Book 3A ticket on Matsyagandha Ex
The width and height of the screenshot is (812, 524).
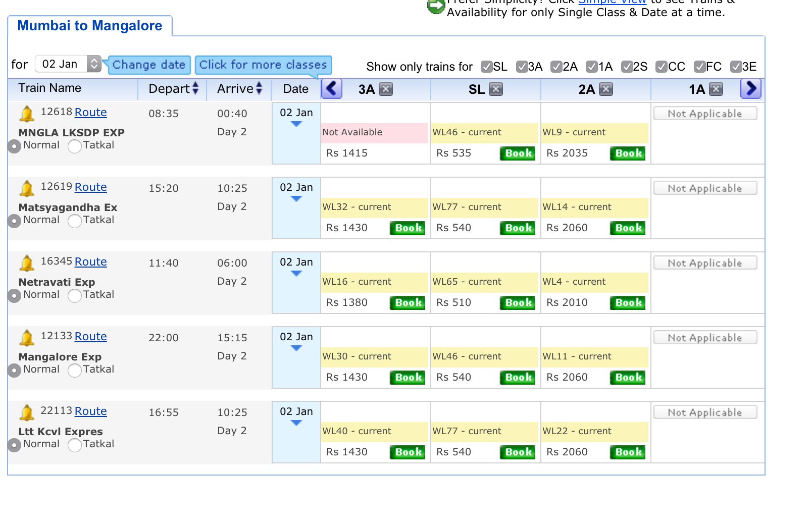[408, 228]
